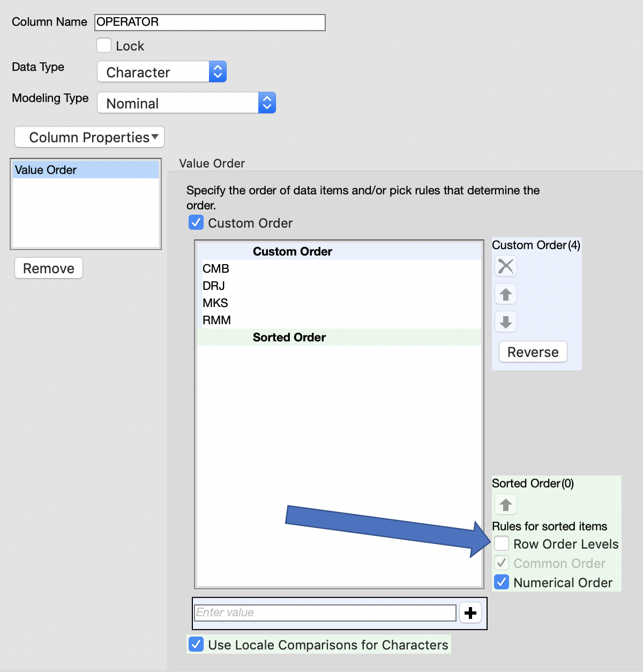
Task: Select RMM in the Custom Order list
Action: [x=216, y=320]
